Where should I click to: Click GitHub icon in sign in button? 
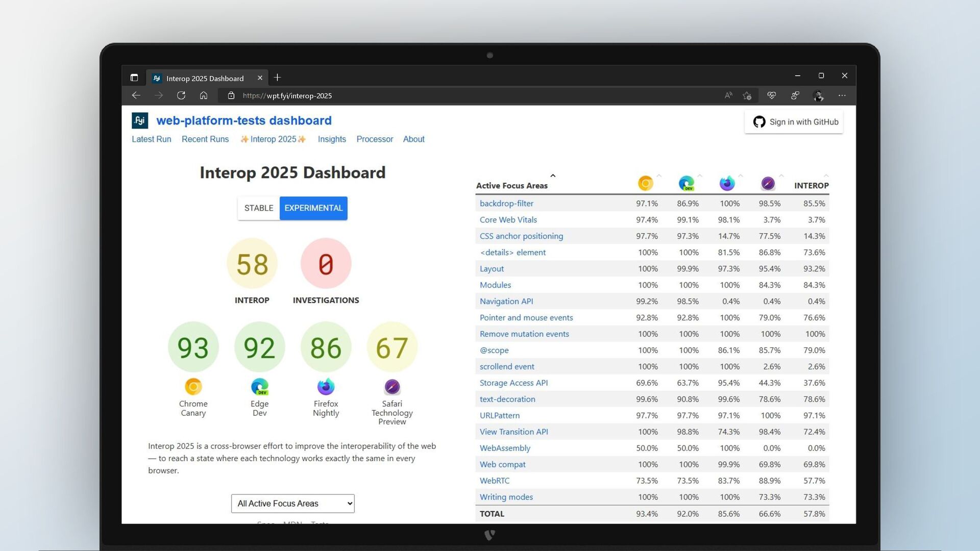click(x=759, y=122)
